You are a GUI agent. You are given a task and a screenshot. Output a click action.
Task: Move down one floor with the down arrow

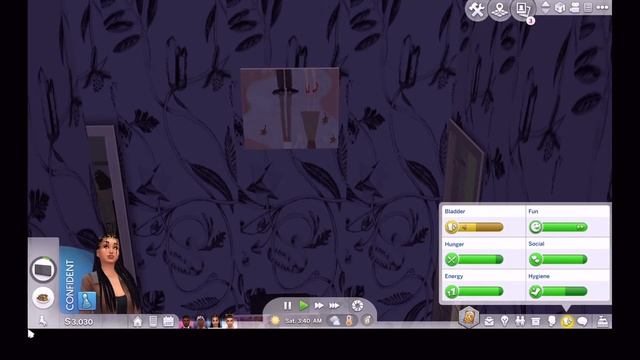point(545,11)
